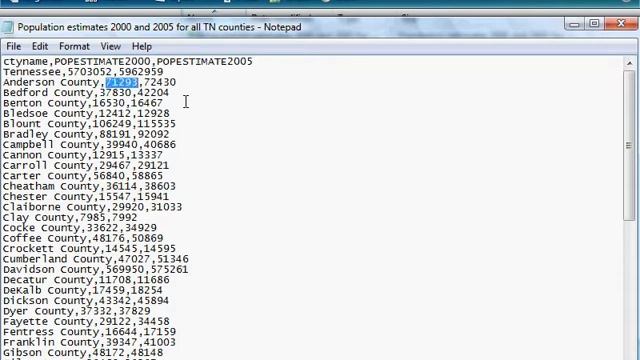Click the vertical scrollbar thumb
This screenshot has height=360, width=640.
(629, 146)
